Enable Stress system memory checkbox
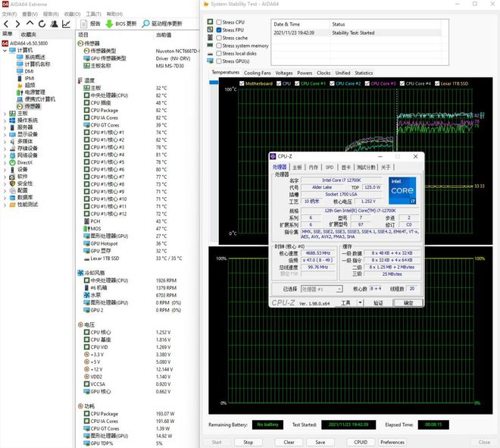This screenshot has height=448, width=500. pyautogui.click(x=219, y=45)
